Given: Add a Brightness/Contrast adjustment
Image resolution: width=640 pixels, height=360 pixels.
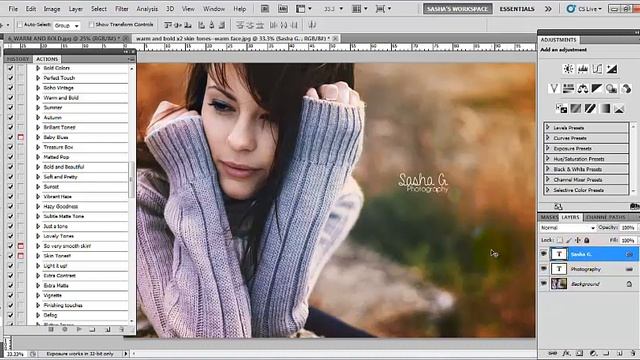Looking at the screenshot, I should pyautogui.click(x=568, y=69).
